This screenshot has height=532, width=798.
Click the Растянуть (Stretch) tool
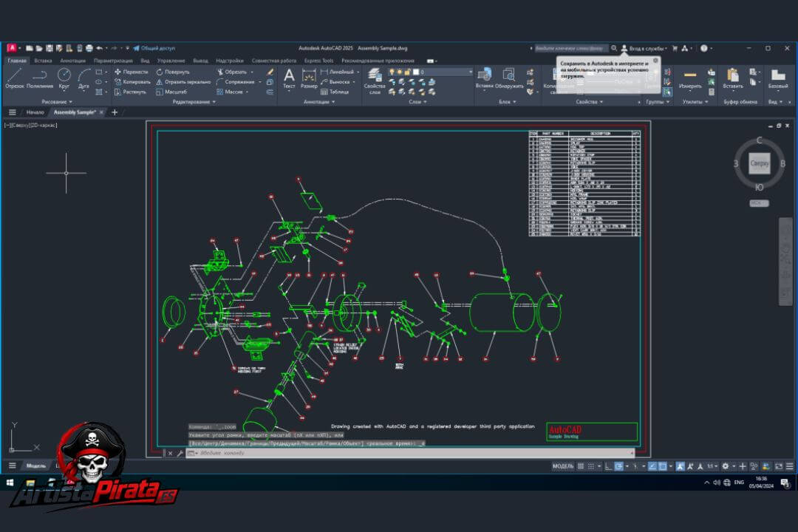130,92
